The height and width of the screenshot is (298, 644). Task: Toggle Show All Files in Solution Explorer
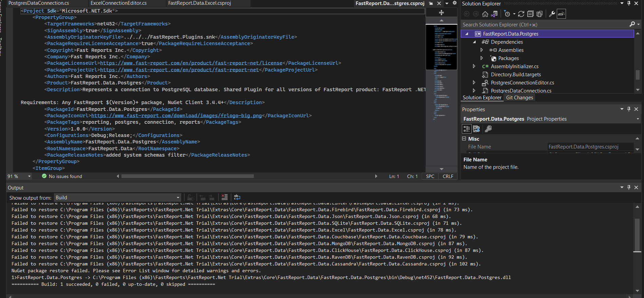(539, 14)
